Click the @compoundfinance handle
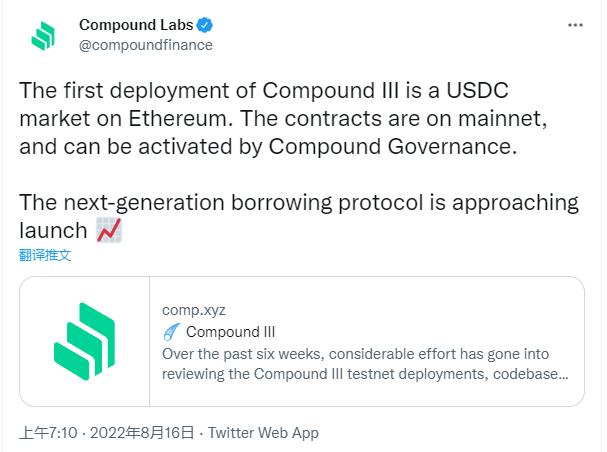This screenshot has width=607, height=452. click(x=145, y=45)
